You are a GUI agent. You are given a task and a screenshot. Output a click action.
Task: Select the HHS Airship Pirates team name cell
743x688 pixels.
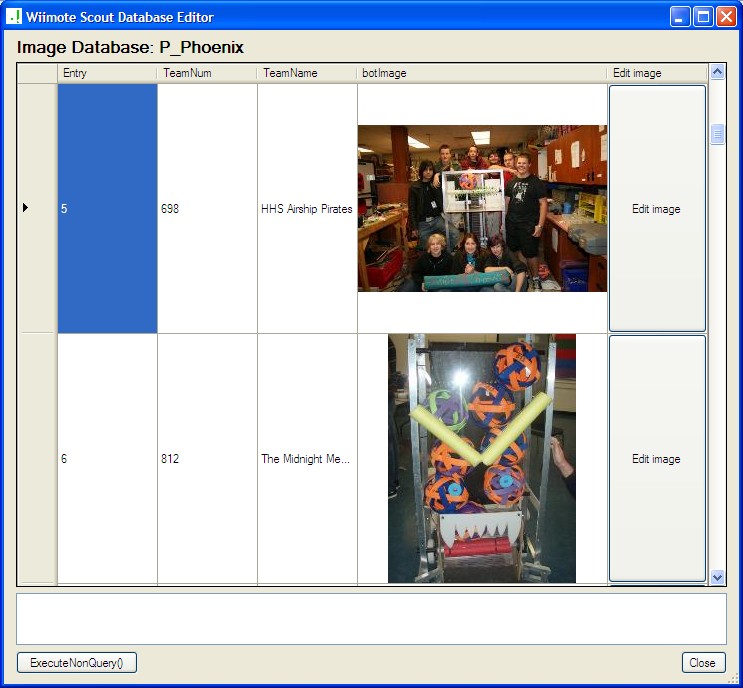point(308,208)
